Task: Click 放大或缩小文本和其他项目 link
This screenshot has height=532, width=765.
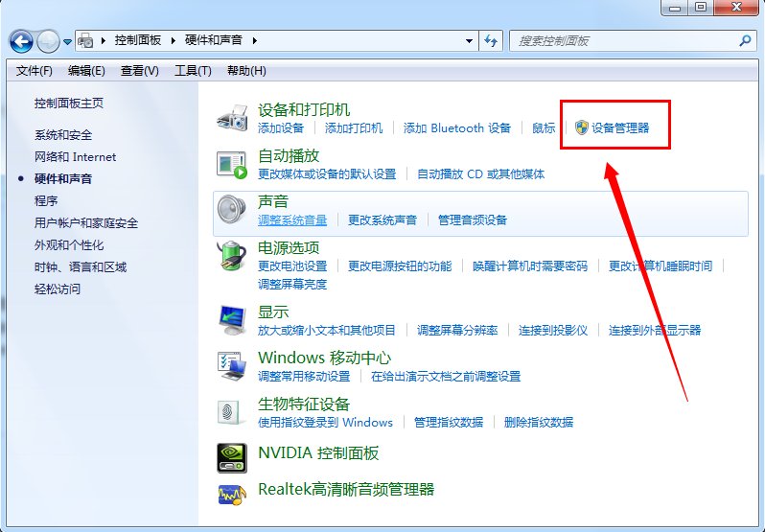Action: 326,330
